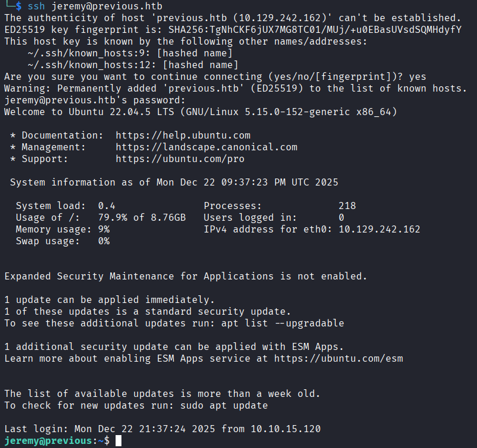
Task: Click the known_hosts:9 hashed name entry
Action: [x=133, y=53]
